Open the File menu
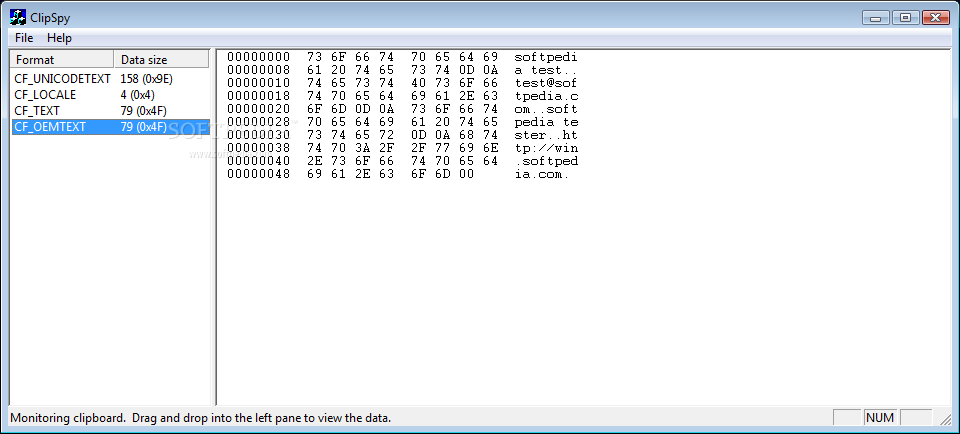The image size is (960, 434). click(x=24, y=38)
